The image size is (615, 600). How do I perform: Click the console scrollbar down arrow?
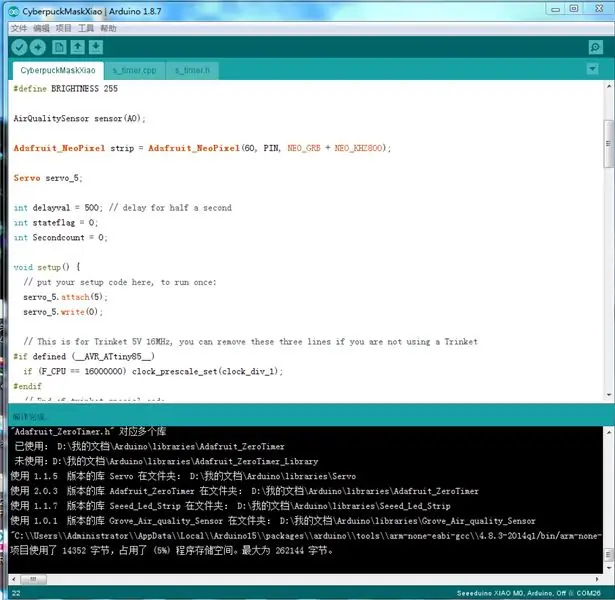point(609,567)
